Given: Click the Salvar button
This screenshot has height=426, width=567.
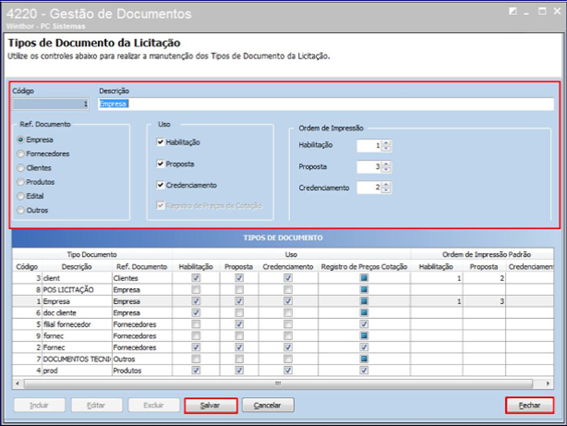Looking at the screenshot, I should point(211,405).
